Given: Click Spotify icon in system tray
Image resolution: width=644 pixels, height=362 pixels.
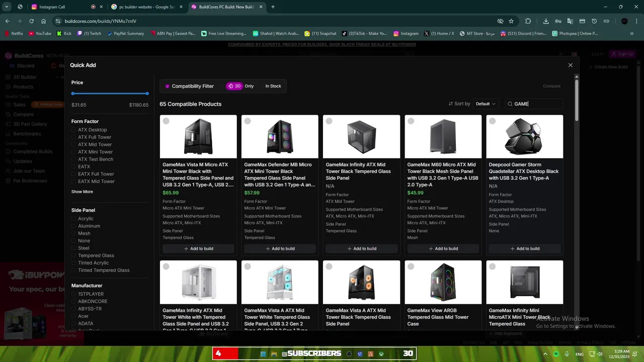Looking at the screenshot, I should 556,354.
